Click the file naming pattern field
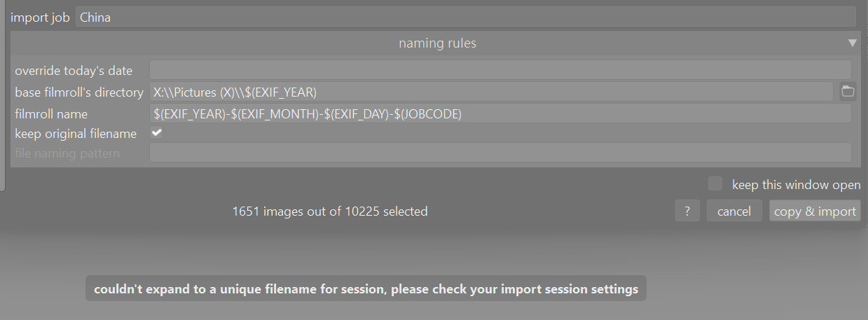Image resolution: width=868 pixels, height=320 pixels. tap(500, 153)
